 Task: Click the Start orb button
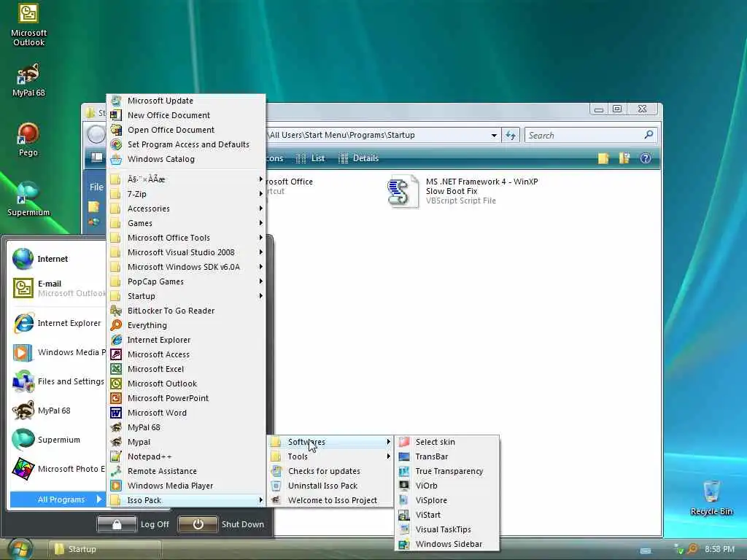[x=20, y=548]
